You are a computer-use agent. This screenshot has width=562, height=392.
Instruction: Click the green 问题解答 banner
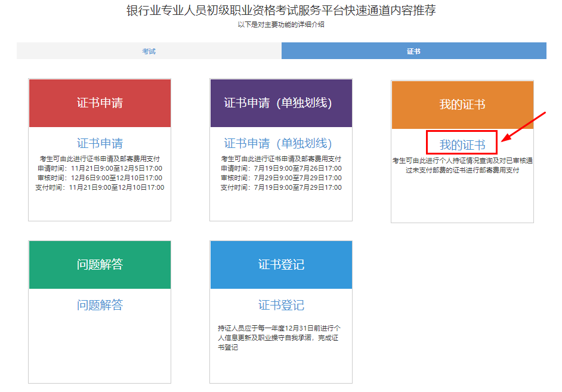pos(100,265)
